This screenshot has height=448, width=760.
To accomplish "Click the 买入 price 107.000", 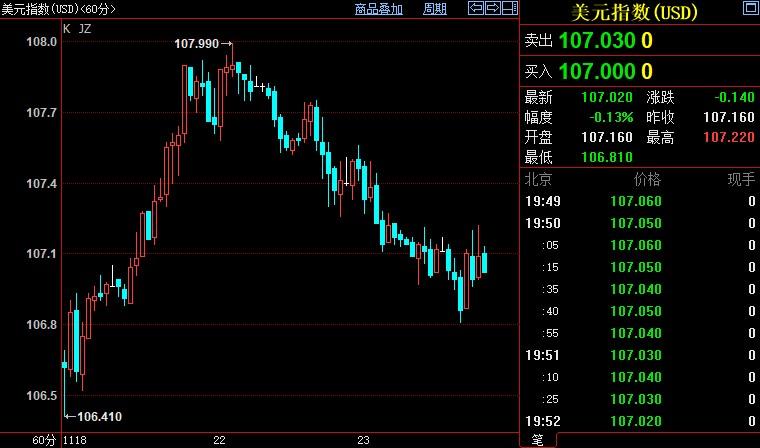I will click(597, 71).
